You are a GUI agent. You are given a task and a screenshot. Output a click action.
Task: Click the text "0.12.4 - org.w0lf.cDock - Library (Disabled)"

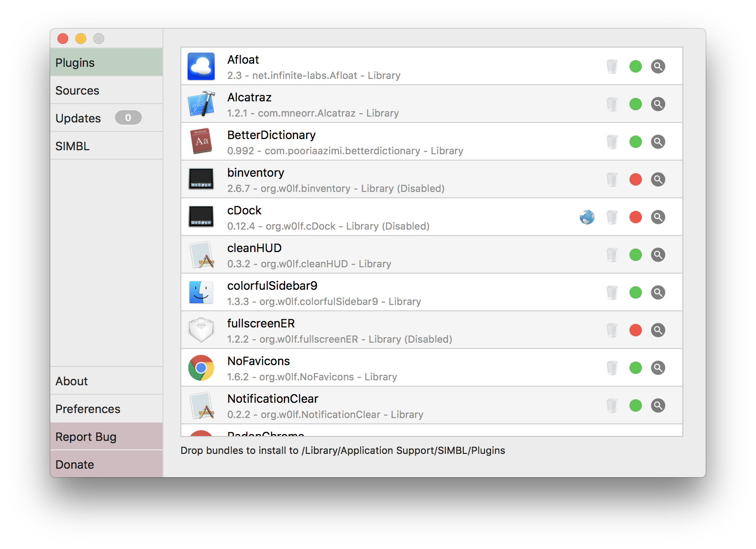328,226
